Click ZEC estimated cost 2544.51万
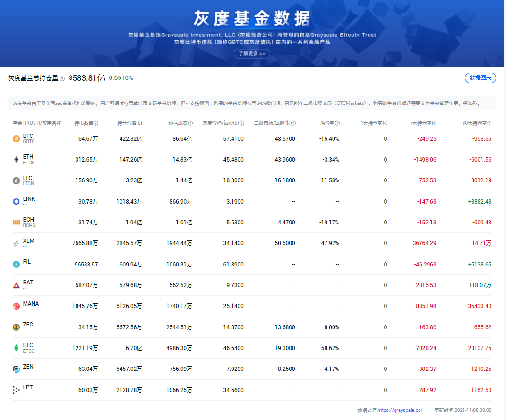Screen dimensions: 506x420 pos(179,327)
